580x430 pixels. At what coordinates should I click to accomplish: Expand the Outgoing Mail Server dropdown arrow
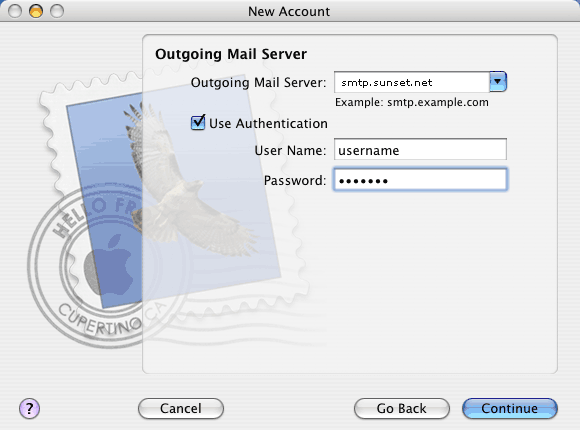click(x=498, y=82)
